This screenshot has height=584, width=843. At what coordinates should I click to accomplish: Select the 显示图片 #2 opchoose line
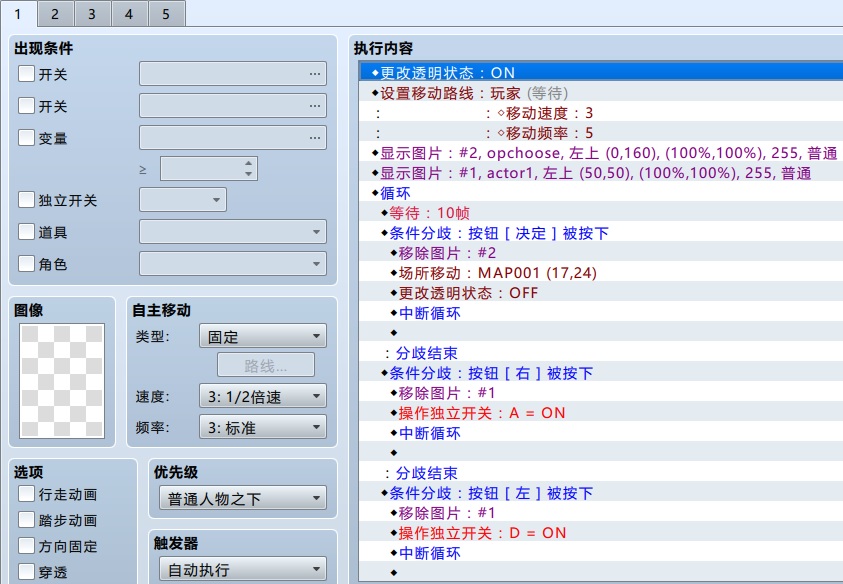click(601, 153)
